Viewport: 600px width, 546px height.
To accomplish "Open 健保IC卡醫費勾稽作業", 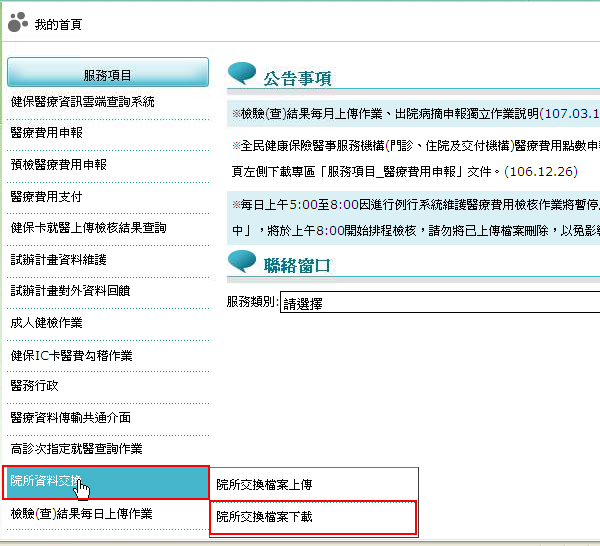I will point(72,355).
